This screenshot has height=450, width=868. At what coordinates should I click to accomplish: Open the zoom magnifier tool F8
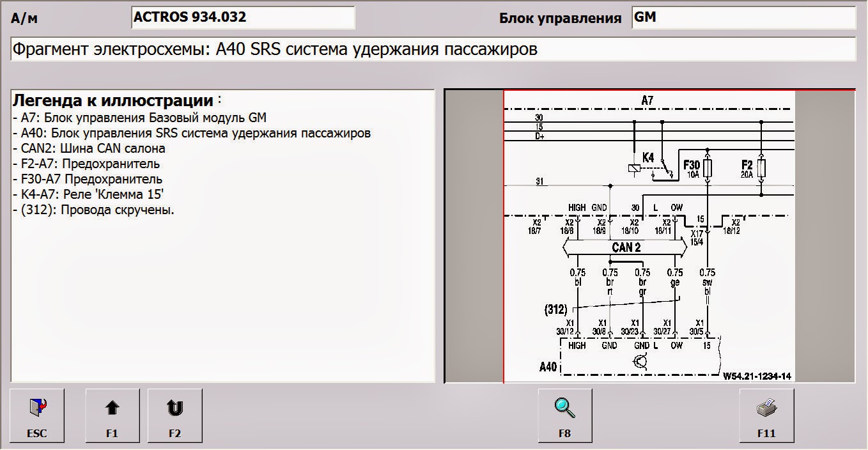pyautogui.click(x=565, y=415)
